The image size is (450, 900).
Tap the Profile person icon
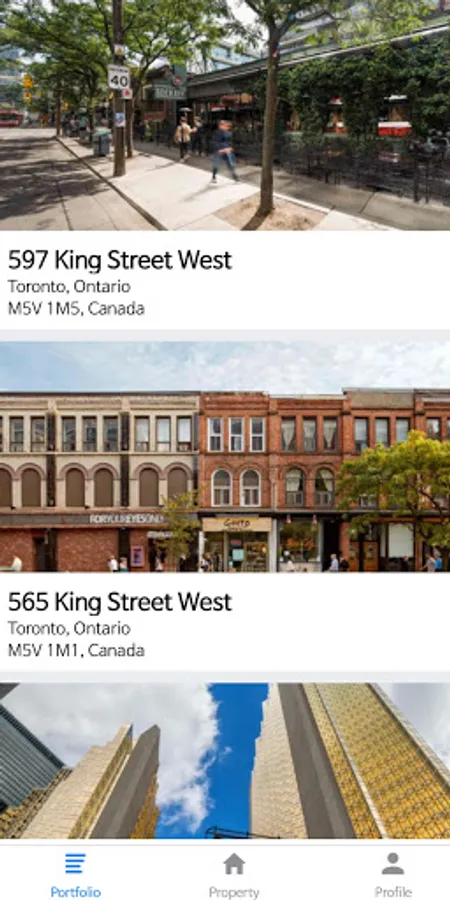[x=393, y=863]
